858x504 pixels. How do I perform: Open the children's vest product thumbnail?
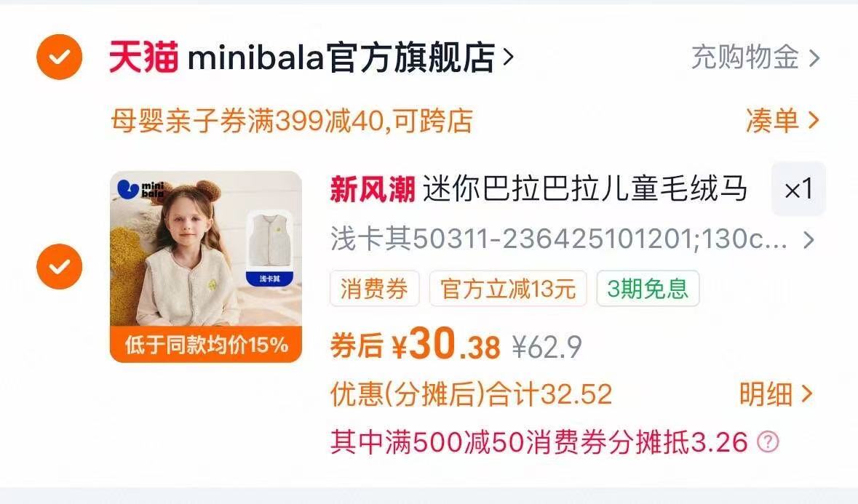(x=206, y=266)
